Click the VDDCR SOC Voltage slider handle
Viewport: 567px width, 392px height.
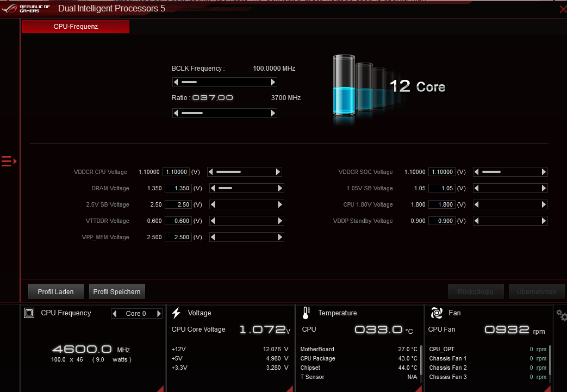pos(491,172)
